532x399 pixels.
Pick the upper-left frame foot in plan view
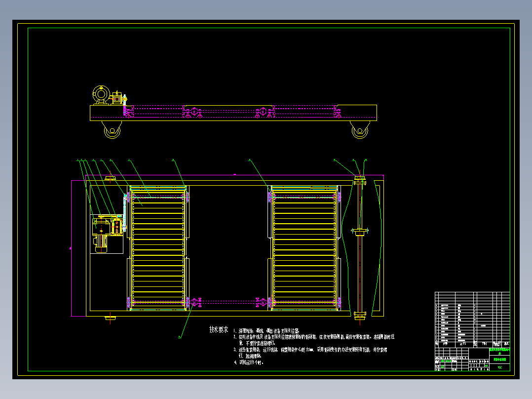click(x=110, y=178)
